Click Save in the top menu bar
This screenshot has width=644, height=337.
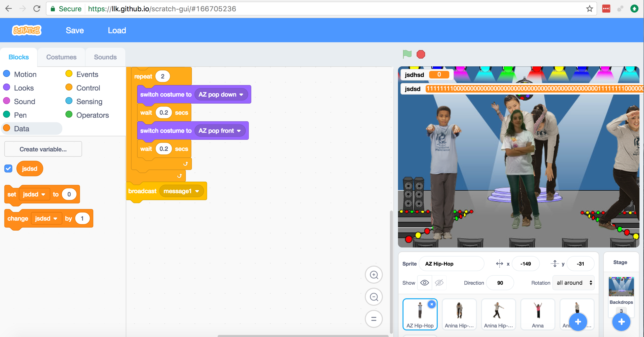[75, 30]
